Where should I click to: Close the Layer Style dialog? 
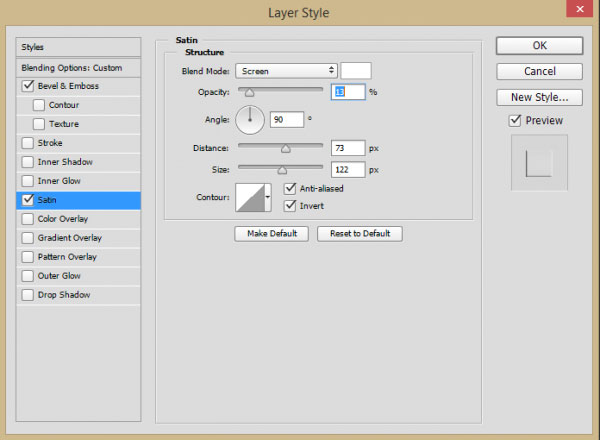[x=580, y=8]
